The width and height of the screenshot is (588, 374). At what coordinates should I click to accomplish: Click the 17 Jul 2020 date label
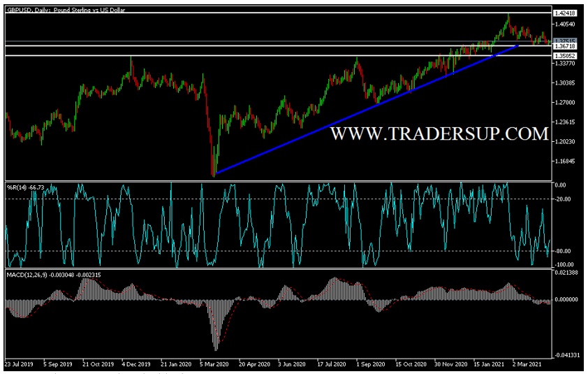click(332, 364)
